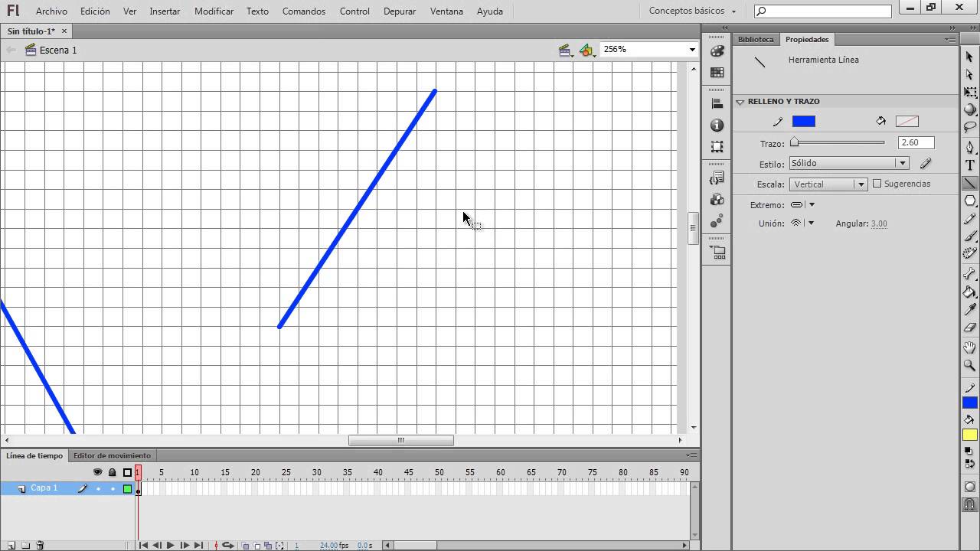Open the Components panel icon
Image resolution: width=980 pixels, height=551 pixels.
(x=717, y=199)
